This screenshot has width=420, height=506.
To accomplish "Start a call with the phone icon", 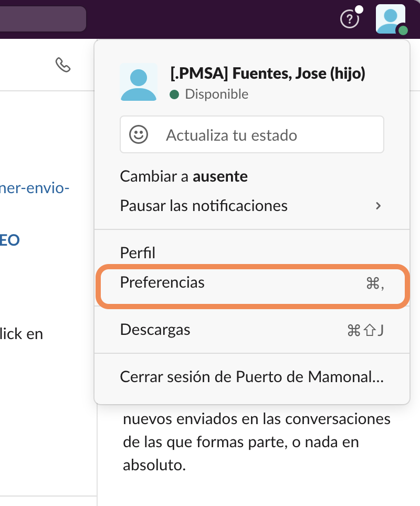I will point(63,65).
